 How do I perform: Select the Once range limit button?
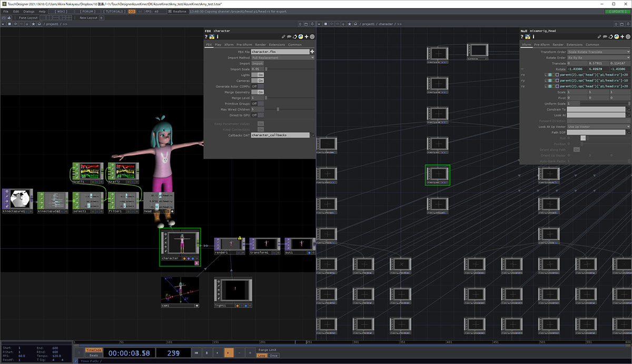point(273,356)
